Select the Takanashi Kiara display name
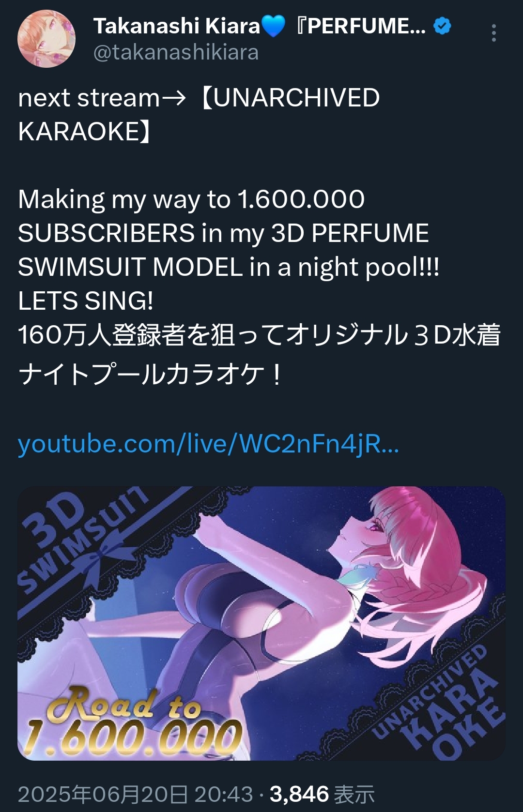Screen dimensions: 523x812 point(177,26)
